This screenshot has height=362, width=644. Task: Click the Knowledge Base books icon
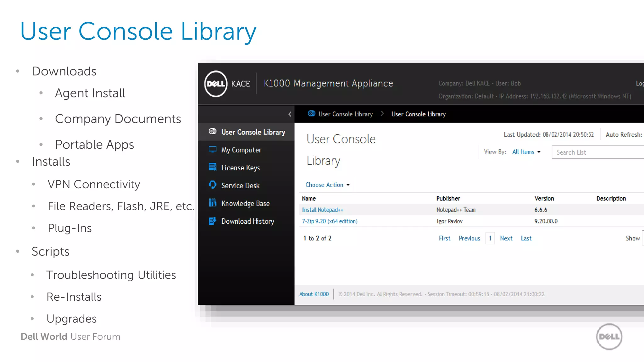click(213, 203)
